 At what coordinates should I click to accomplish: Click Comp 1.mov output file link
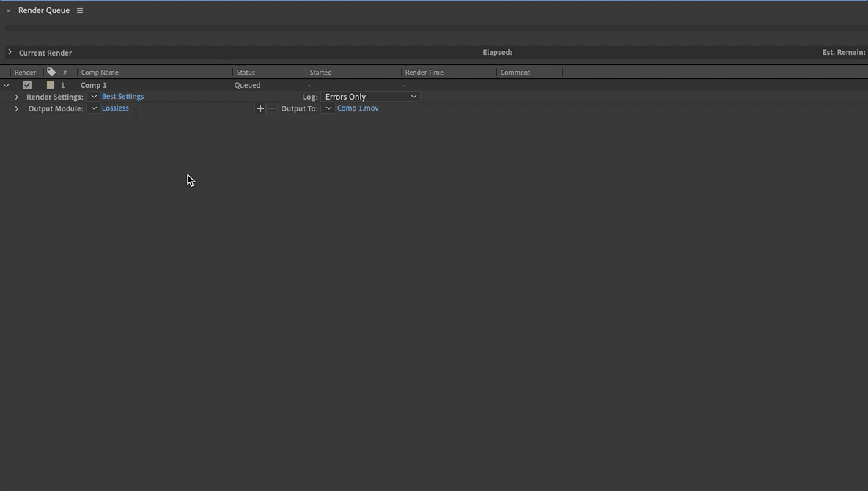click(x=358, y=108)
